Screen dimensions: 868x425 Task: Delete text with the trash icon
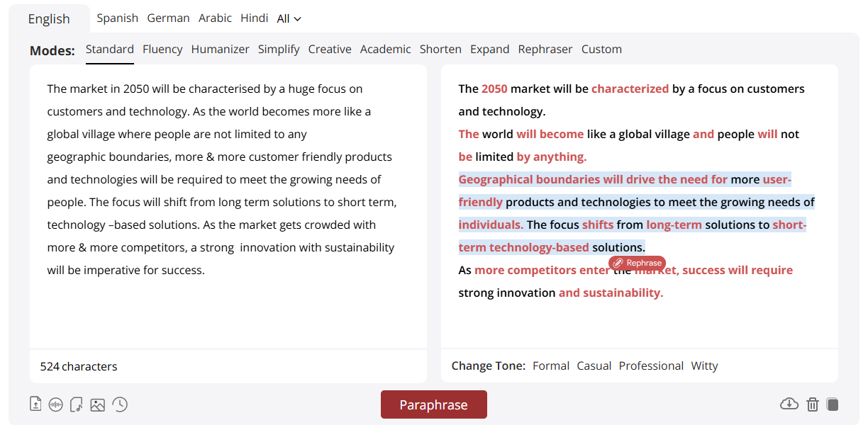tap(813, 404)
